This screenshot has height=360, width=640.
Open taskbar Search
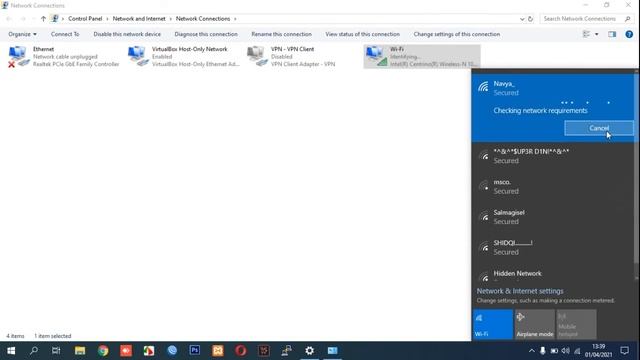[34, 351]
